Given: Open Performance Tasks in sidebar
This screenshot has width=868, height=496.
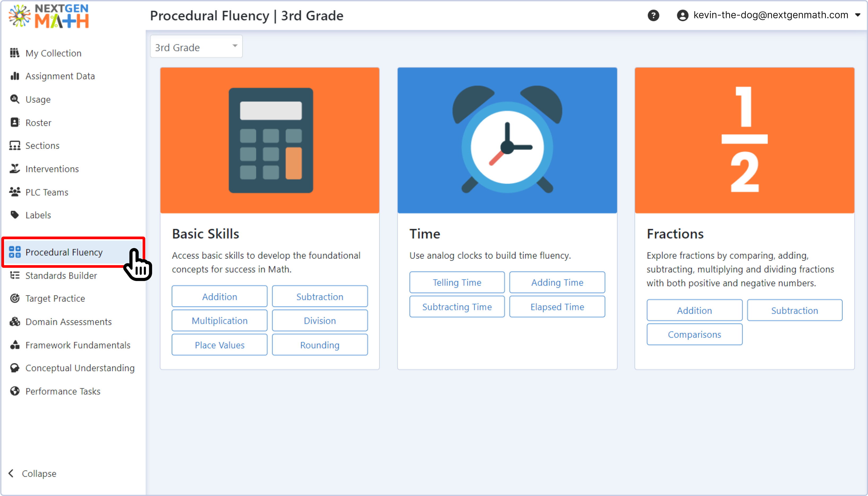Looking at the screenshot, I should tap(63, 391).
